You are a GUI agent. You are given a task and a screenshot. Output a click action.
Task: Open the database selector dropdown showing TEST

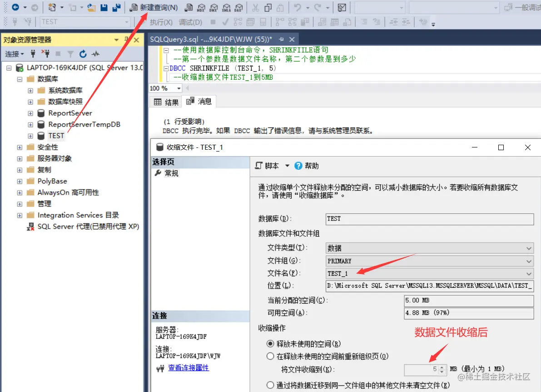coord(126,22)
